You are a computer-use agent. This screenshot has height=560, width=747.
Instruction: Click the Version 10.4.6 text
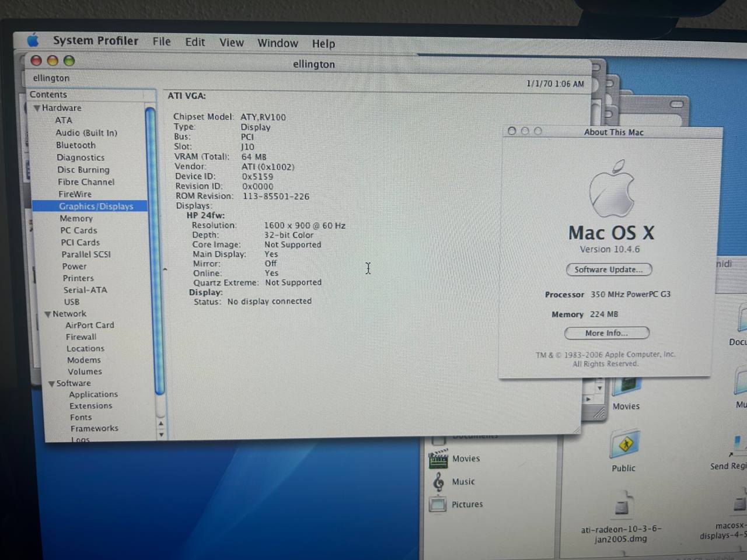pos(609,249)
